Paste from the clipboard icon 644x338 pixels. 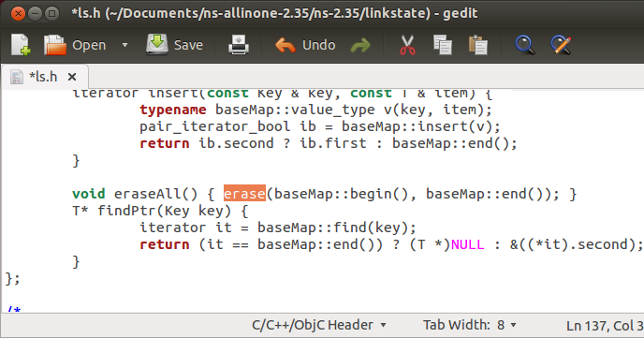coord(477,45)
